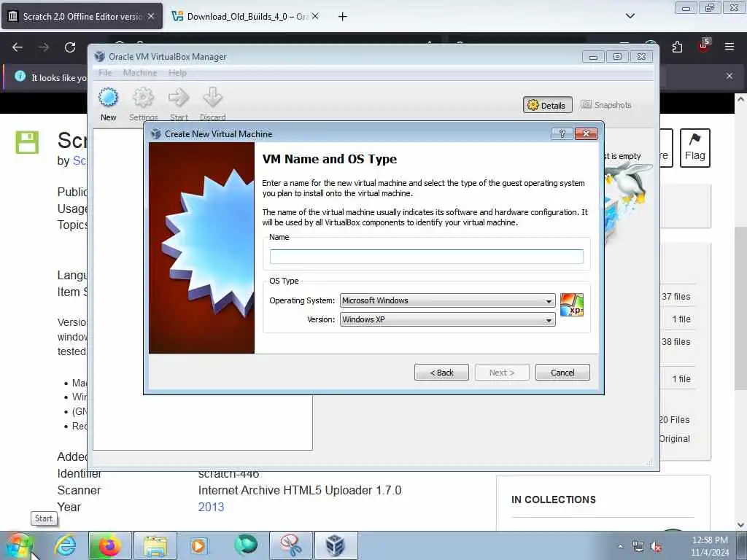
Task: Close the Scratch 2.0 Offline Editor tab
Action: (x=151, y=16)
